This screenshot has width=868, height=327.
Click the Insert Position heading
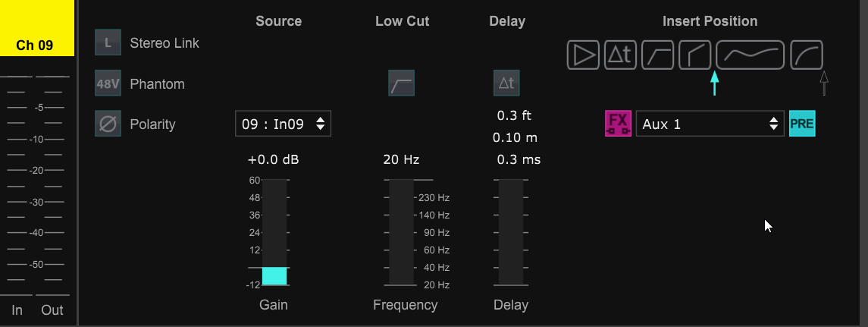pos(710,21)
